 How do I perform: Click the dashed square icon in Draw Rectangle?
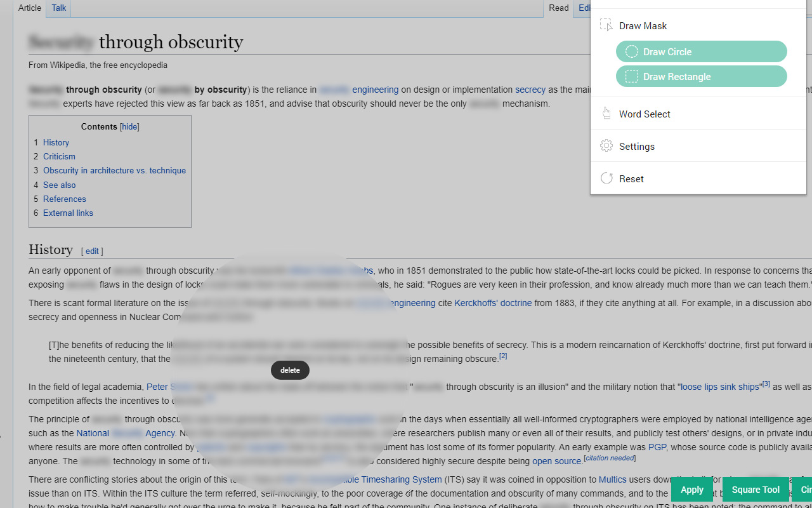(x=632, y=76)
